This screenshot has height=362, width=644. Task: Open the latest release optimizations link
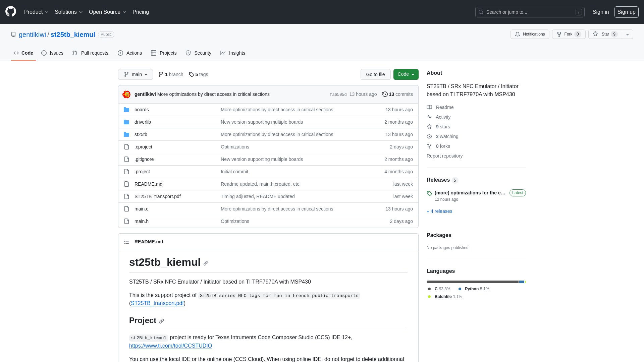point(470,193)
